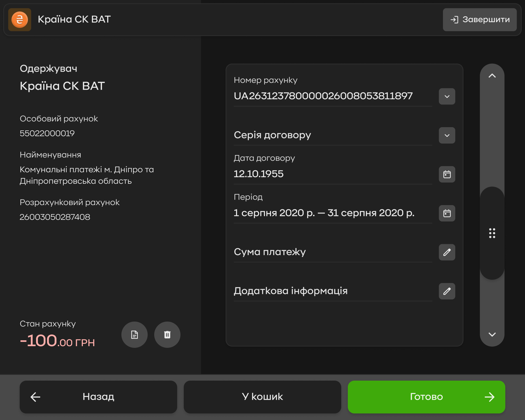Click the scroll down chevron
The width and height of the screenshot is (525, 420).
492,334
